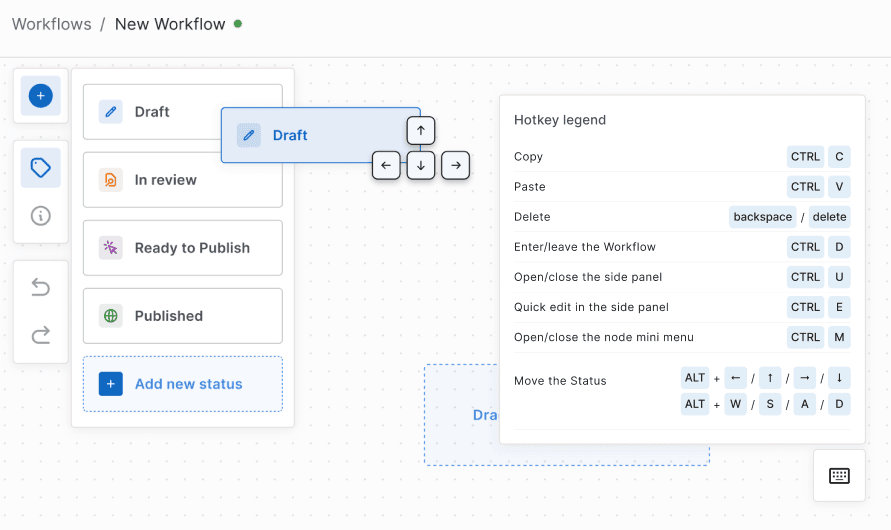This screenshot has height=530, width=891.
Task: Click the down arrow key badge in legend
Action: pos(839,378)
